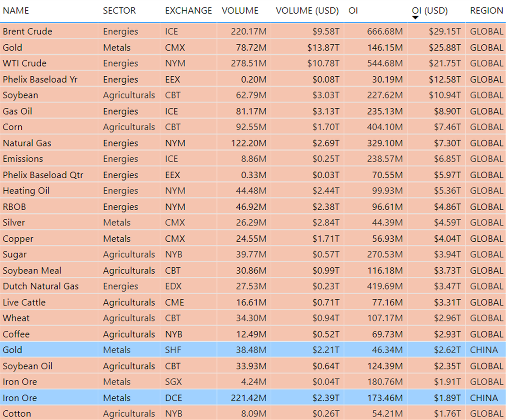Select the Cotton name cell
The width and height of the screenshot is (506, 420).
(x=17, y=414)
